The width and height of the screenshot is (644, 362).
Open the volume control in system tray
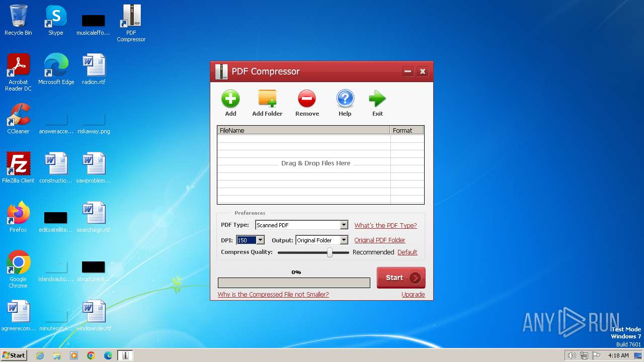coord(572,355)
